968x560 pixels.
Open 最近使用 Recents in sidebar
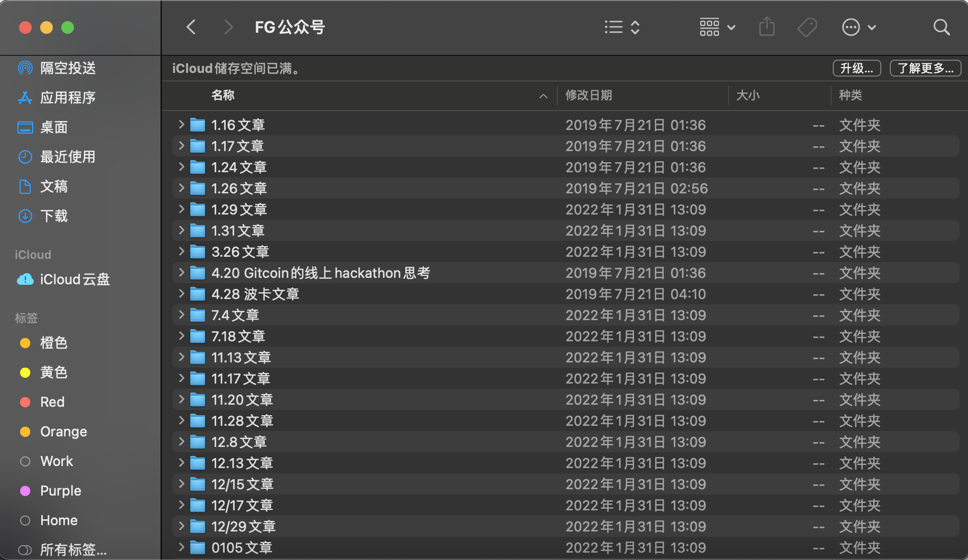pyautogui.click(x=68, y=157)
